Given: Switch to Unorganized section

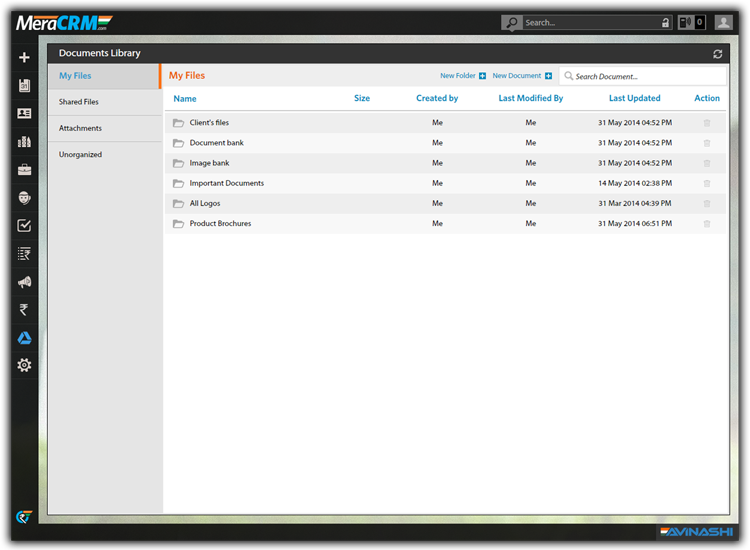Looking at the screenshot, I should 80,154.
